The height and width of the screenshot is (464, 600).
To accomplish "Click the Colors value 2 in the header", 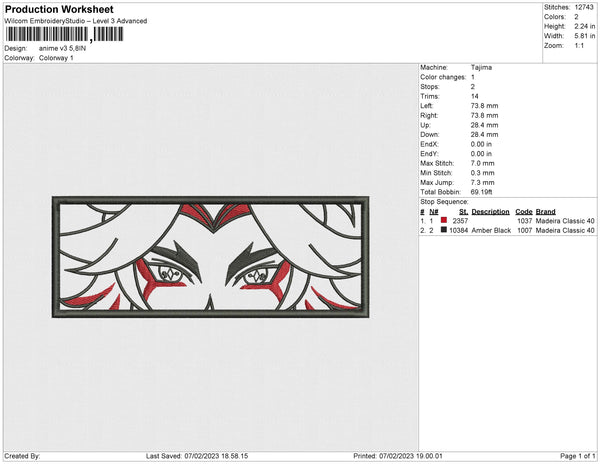I will (576, 17).
